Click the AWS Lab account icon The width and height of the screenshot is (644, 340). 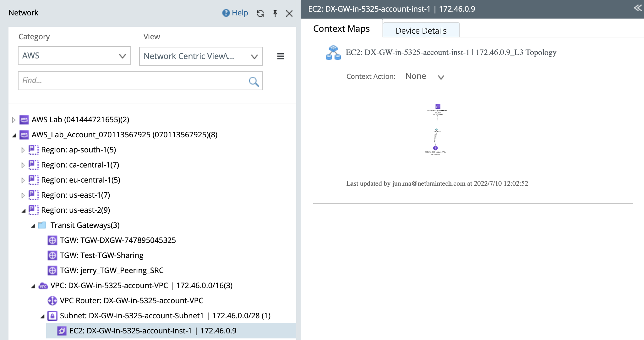tap(24, 120)
